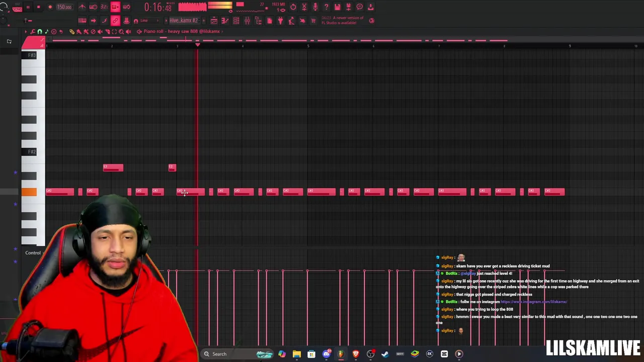
Task: Open piano roll wrench tools menu
Action: [x=33, y=31]
